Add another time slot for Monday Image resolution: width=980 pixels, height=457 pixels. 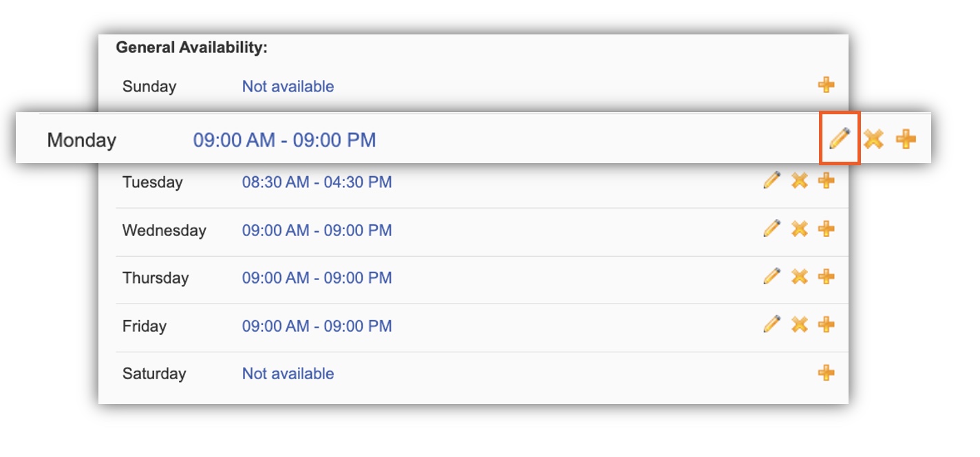906,139
